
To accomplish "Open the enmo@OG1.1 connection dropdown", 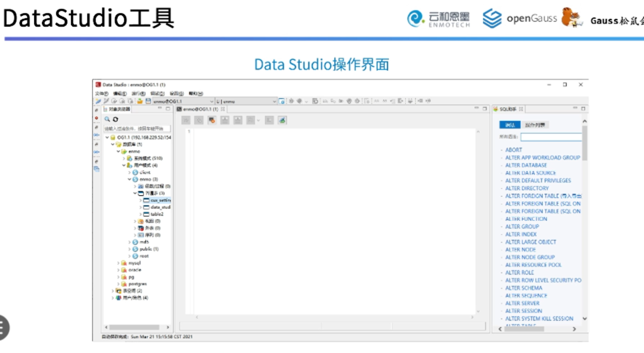I will coord(212,101).
